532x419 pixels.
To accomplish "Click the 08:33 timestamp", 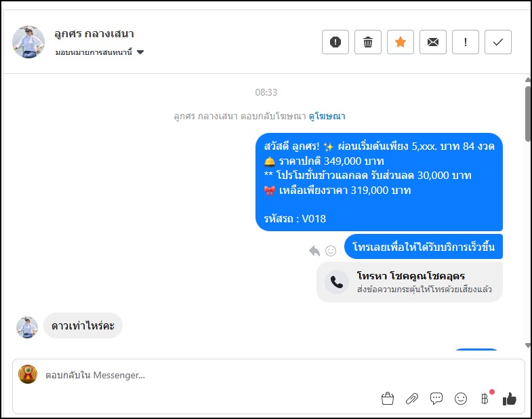I will (x=266, y=92).
